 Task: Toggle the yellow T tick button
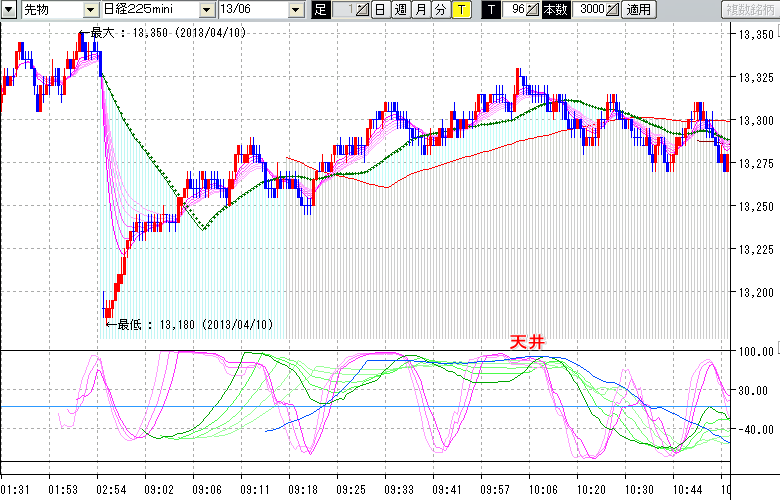coord(460,10)
